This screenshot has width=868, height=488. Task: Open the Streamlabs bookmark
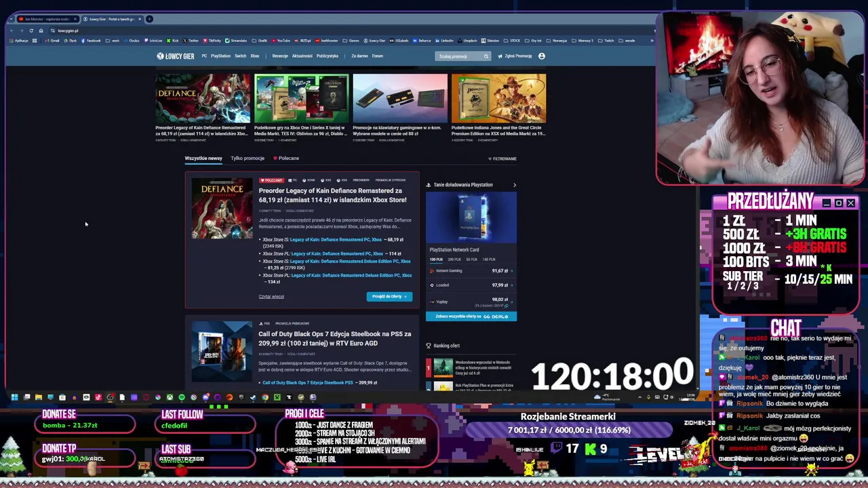(x=235, y=41)
